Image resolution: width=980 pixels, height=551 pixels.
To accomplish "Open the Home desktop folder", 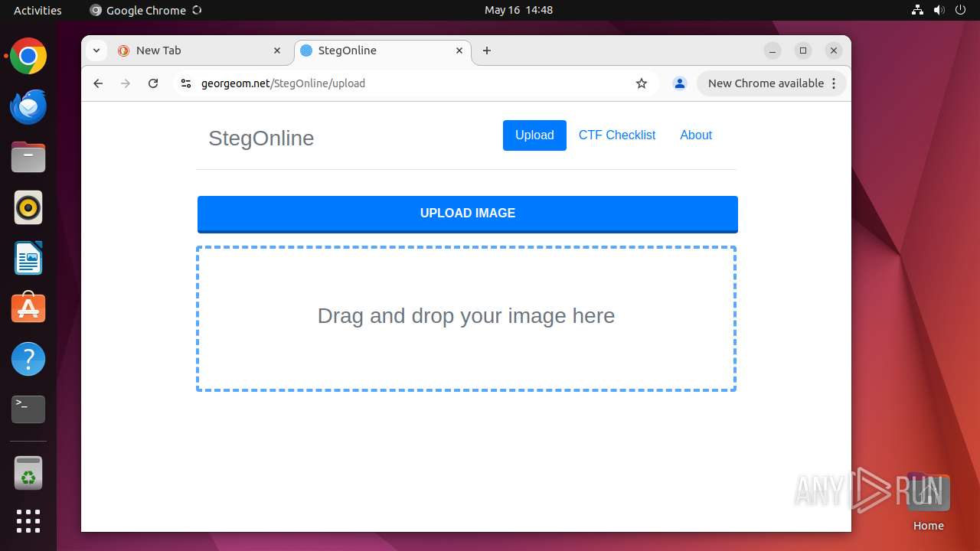I will [x=928, y=502].
